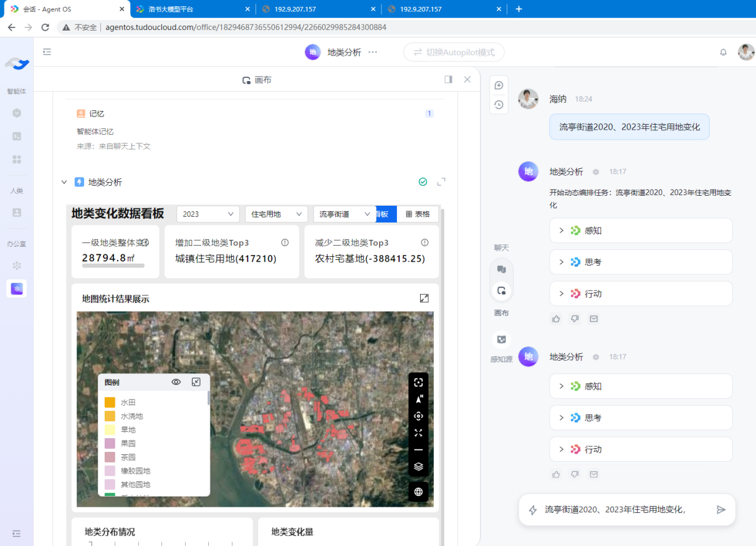Click 切换Autopilot模式 button
The image size is (756, 546).
pos(454,52)
